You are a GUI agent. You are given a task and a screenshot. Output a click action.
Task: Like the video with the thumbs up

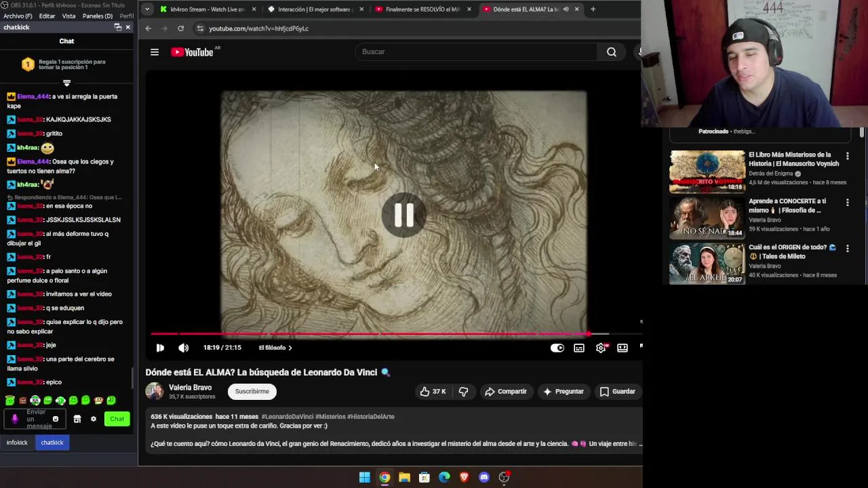(x=433, y=392)
